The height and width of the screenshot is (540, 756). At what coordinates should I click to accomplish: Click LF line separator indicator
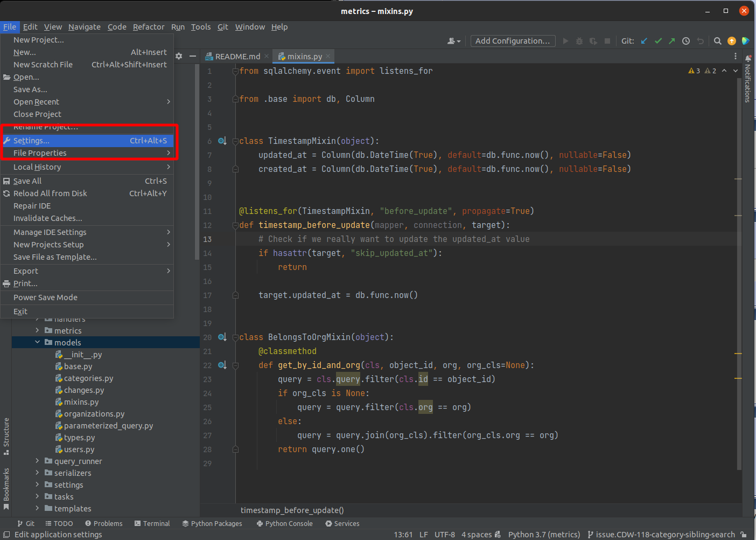(x=424, y=535)
